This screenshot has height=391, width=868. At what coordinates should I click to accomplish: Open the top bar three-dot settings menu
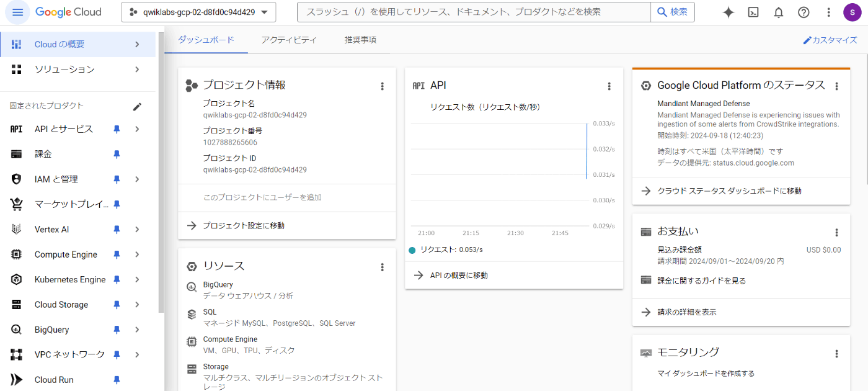(829, 12)
